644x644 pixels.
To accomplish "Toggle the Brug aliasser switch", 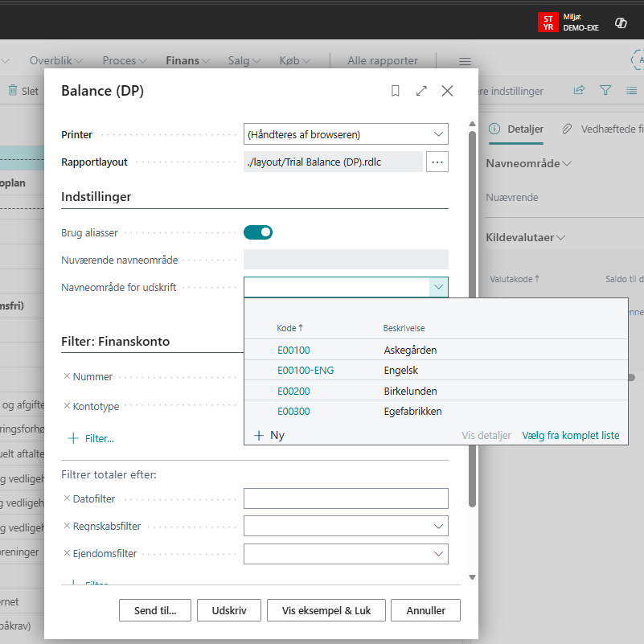I will [x=258, y=232].
